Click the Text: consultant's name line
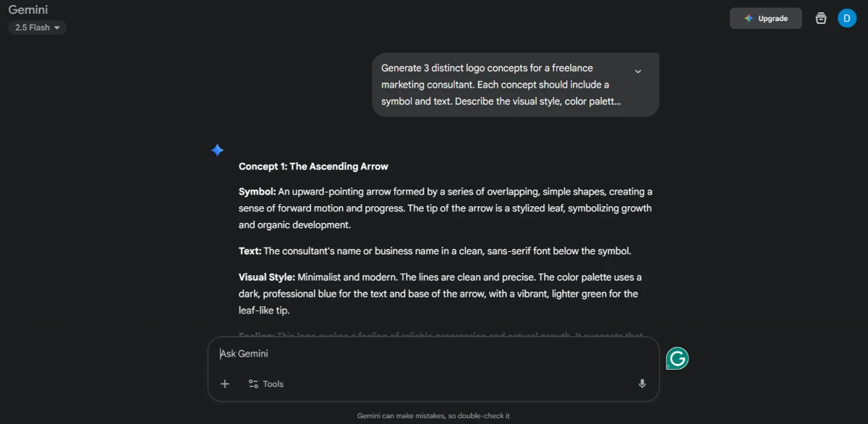 (x=435, y=251)
